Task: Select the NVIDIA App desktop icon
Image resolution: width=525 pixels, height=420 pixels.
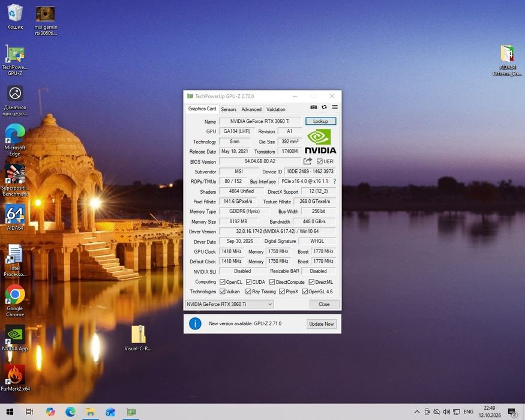Action: 15,338
